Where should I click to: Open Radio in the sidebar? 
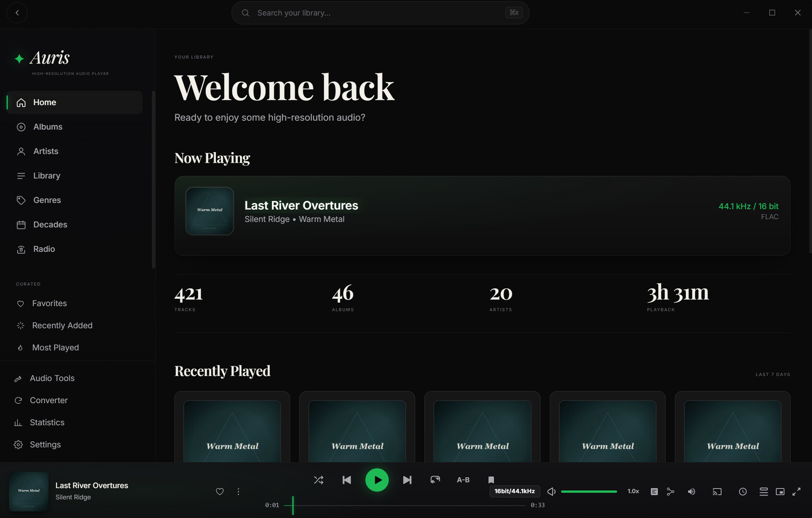point(74,249)
